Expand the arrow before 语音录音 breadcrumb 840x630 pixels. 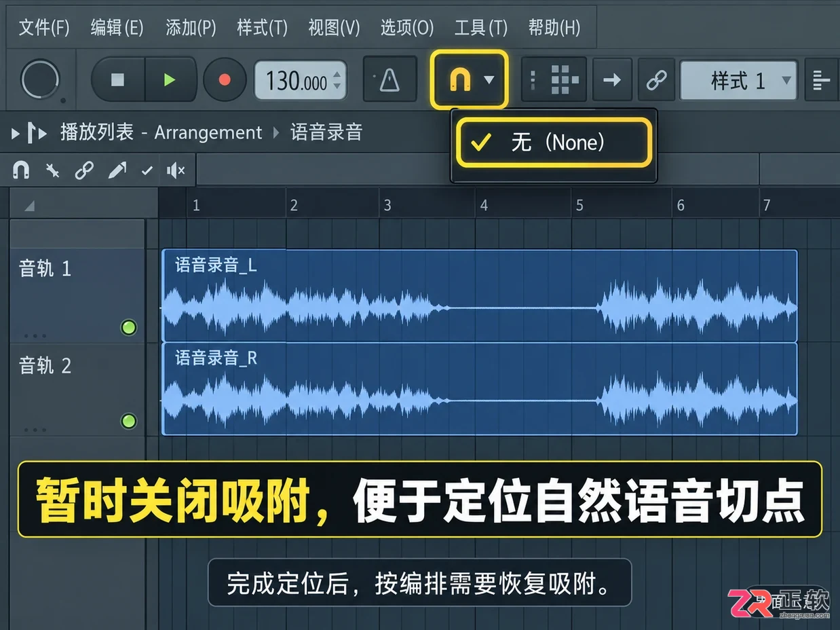point(276,132)
